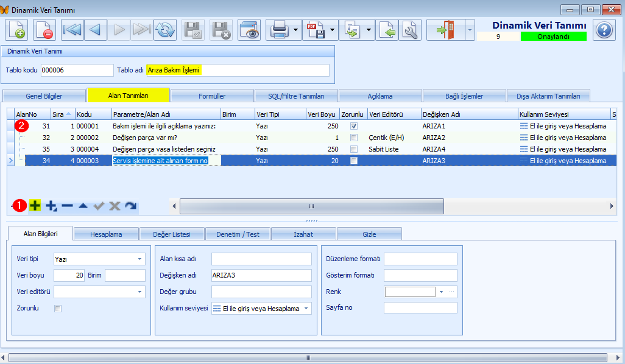Open the wrench settings page icon
The width and height of the screenshot is (625, 364).
(410, 30)
